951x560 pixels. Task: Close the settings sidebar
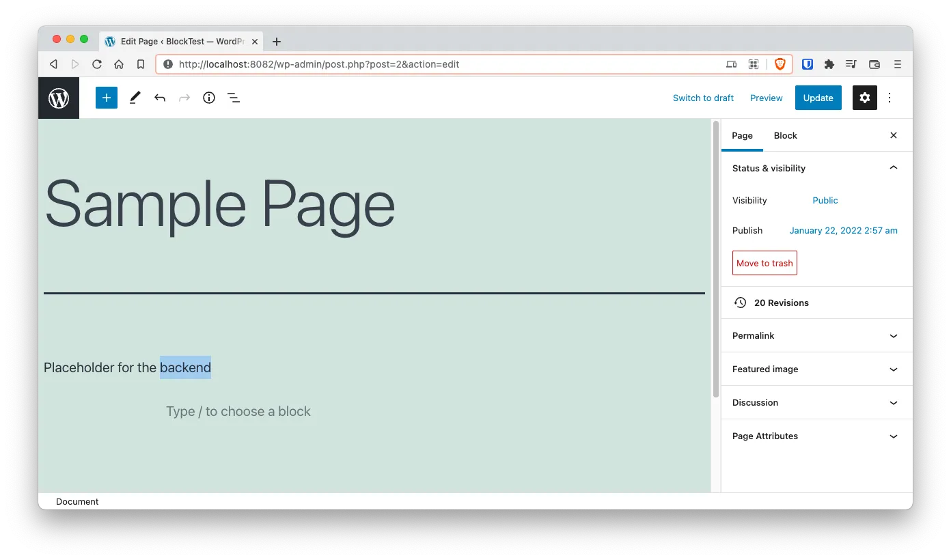pos(894,135)
